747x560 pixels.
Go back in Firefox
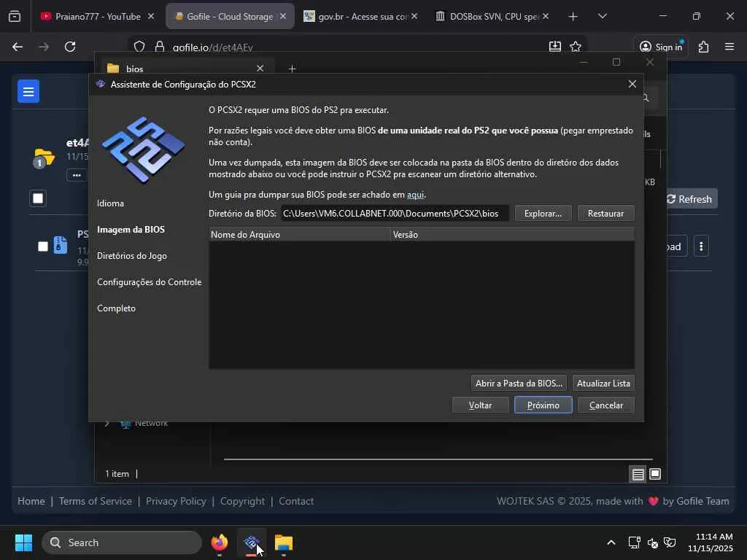(x=18, y=47)
